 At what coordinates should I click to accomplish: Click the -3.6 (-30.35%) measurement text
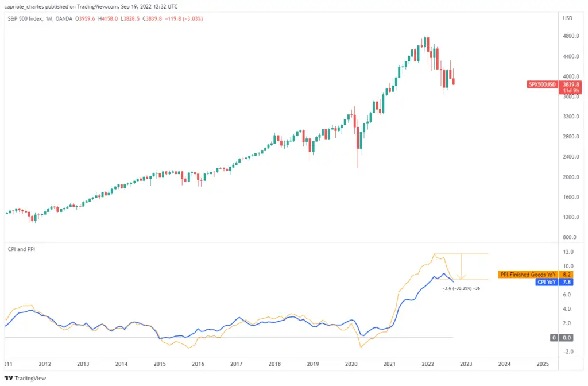click(x=461, y=288)
